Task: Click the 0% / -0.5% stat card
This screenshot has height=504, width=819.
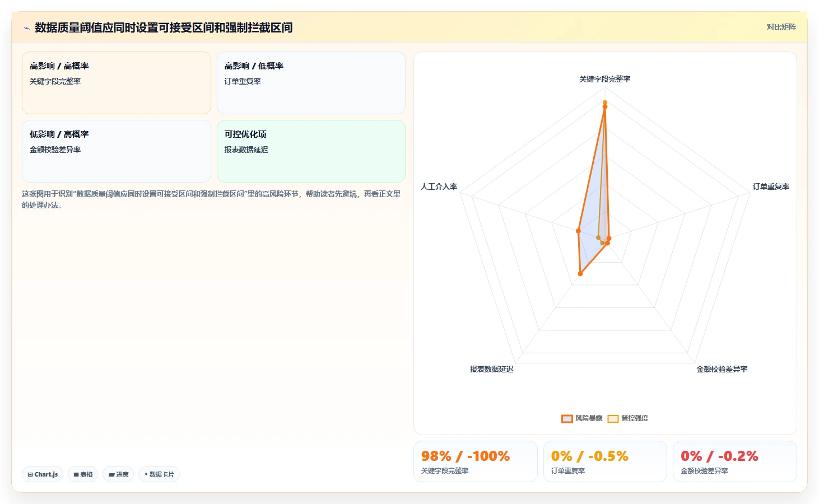Action: [605, 461]
